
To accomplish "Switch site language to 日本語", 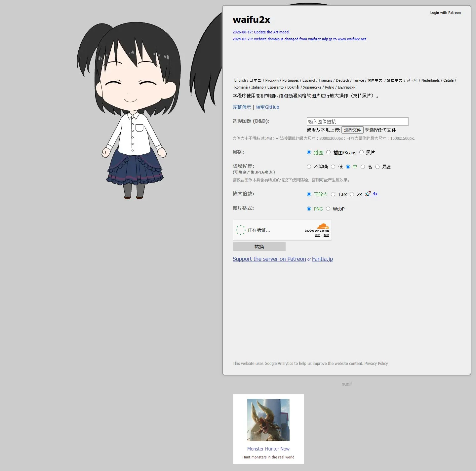I will click(255, 80).
